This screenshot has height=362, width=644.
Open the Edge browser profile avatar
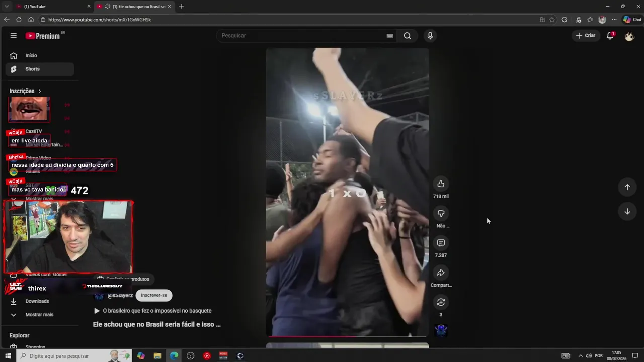pos(602,20)
